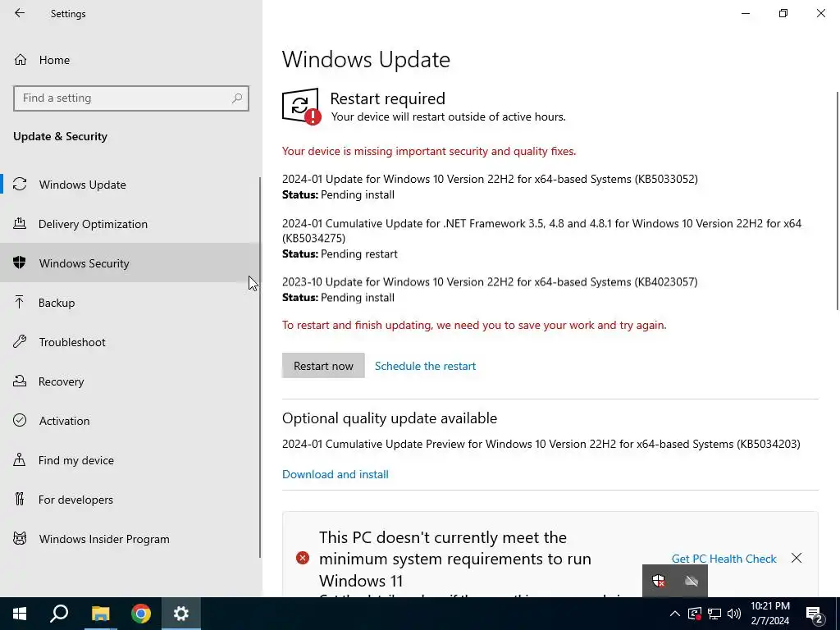Open Recovery settings page
Viewport: 840px width, 630px height.
(x=61, y=381)
